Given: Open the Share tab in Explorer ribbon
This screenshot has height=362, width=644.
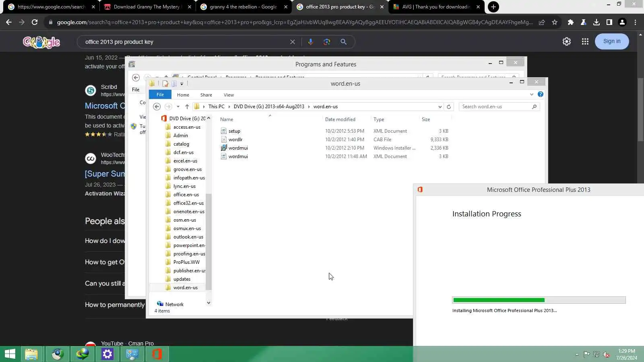Looking at the screenshot, I should pyautogui.click(x=206, y=95).
